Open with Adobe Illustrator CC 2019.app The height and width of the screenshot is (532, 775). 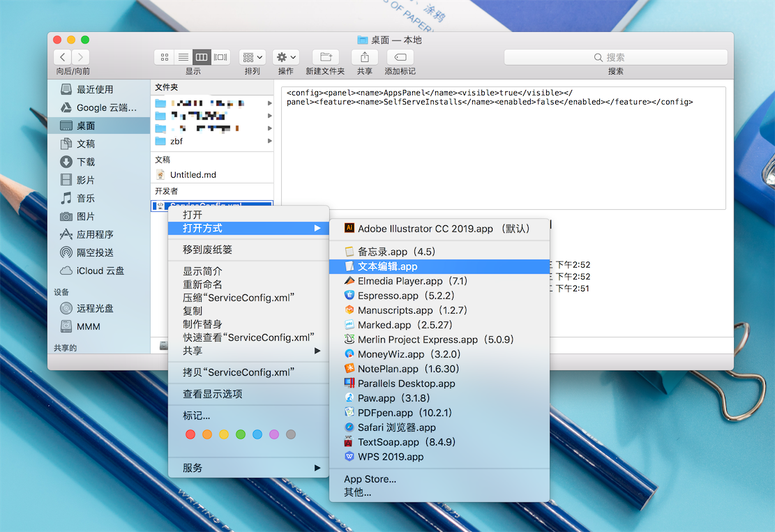439,229
